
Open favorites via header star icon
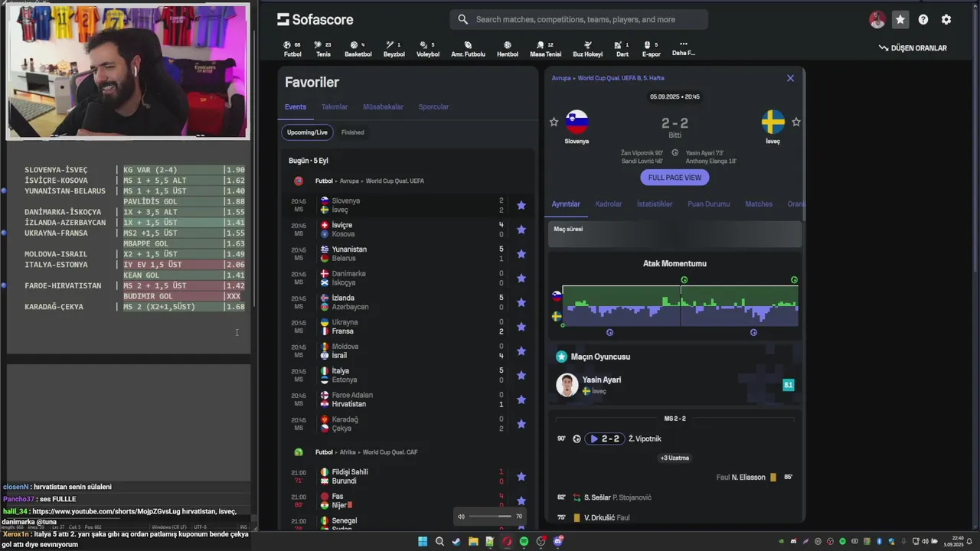click(x=900, y=20)
